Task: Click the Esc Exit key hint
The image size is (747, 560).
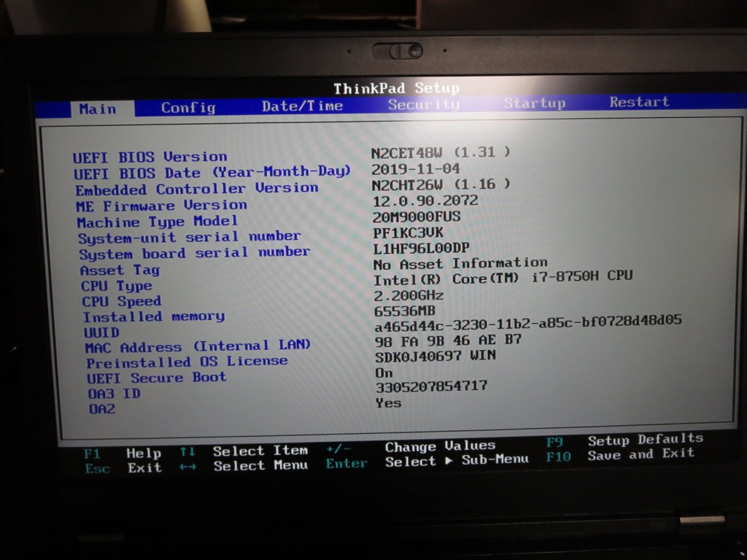Action: 123,468
